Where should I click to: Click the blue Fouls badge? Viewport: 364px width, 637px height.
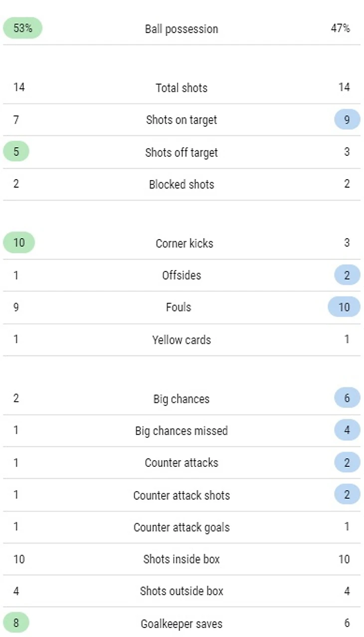[x=344, y=307]
